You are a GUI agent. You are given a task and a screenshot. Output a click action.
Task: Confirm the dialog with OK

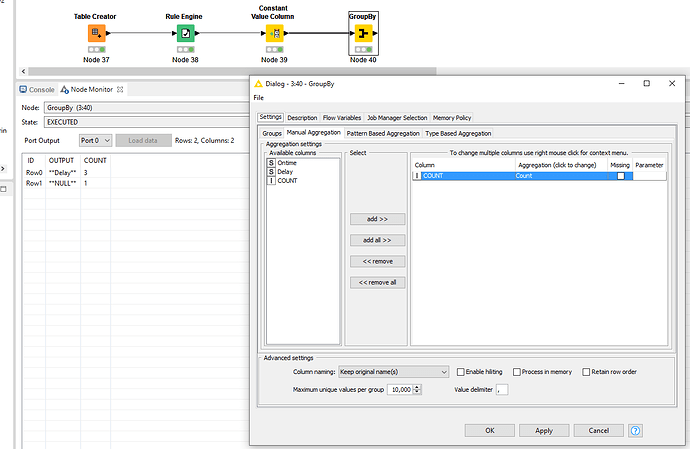(490, 431)
